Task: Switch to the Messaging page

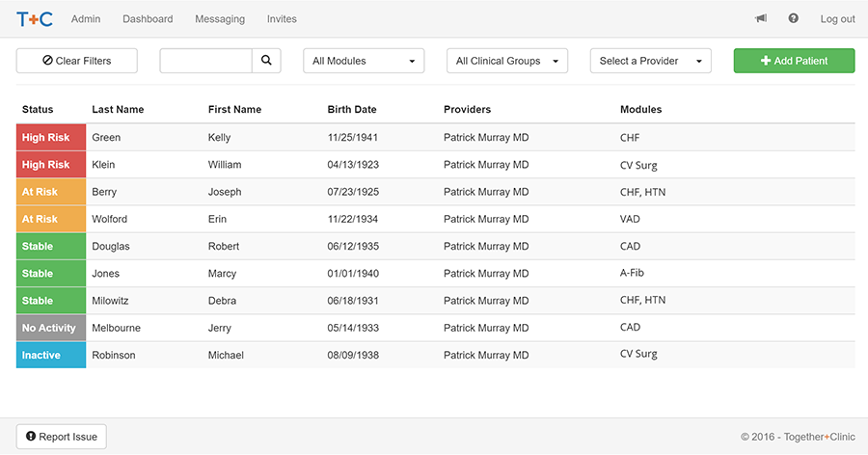Action: coord(220,19)
